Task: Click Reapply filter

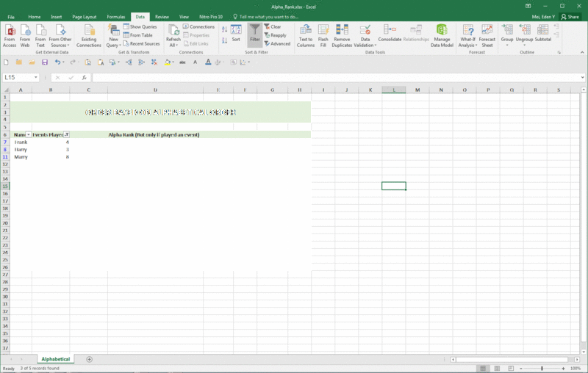Action: coord(275,35)
